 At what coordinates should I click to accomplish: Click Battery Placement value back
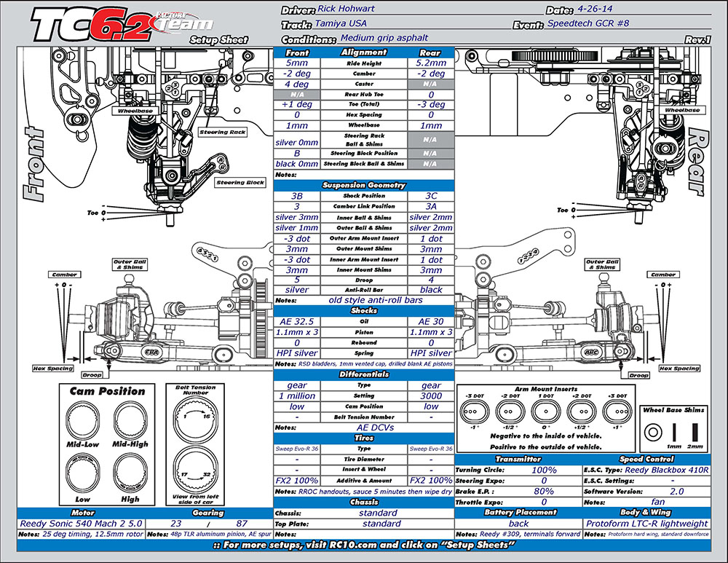pos(518,524)
